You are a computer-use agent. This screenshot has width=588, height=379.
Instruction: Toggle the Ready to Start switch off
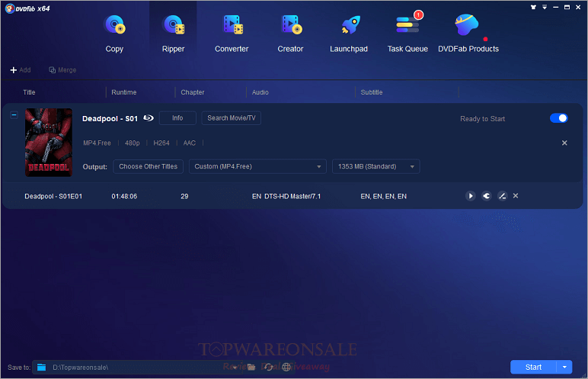559,118
